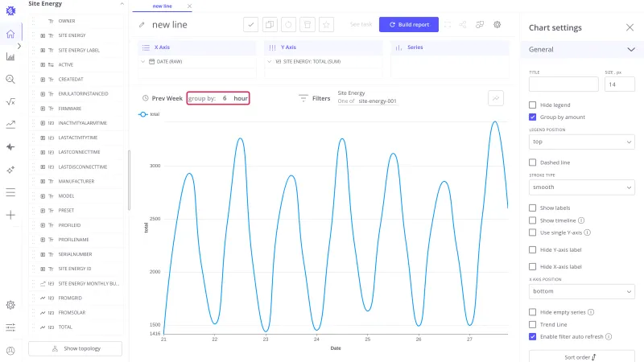Viewport: 644px width, 362px height.
Task: Open the home icon in left sidebar
Action: pos(10,34)
